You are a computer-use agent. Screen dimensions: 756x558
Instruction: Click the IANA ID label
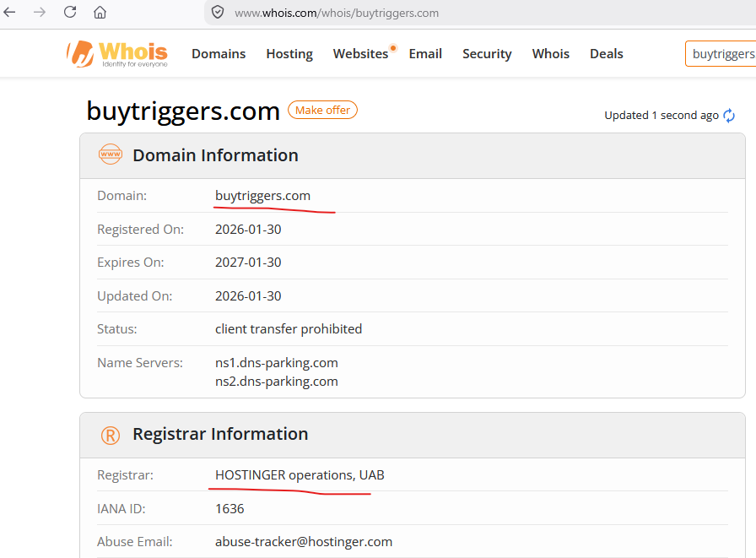(121, 509)
